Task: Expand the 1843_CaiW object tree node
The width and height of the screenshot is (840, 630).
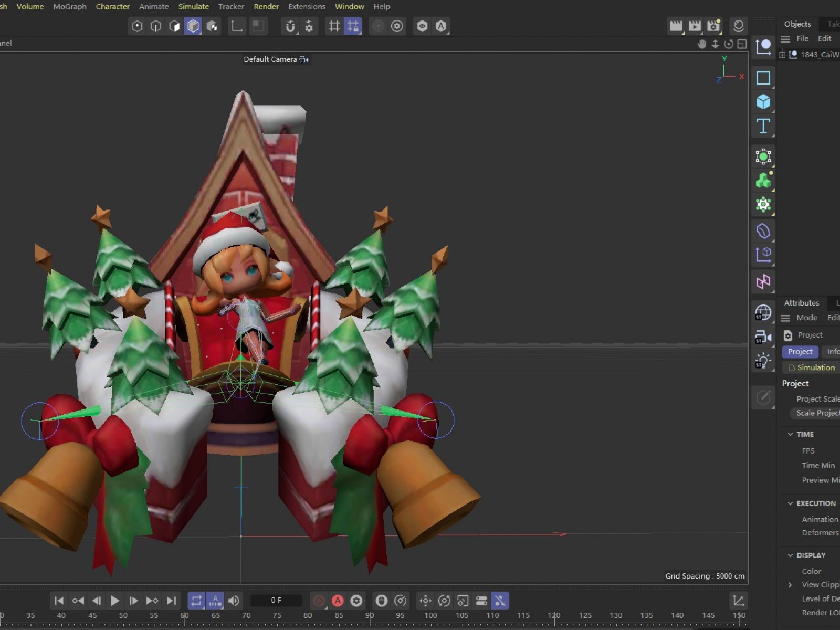Action: pos(782,55)
